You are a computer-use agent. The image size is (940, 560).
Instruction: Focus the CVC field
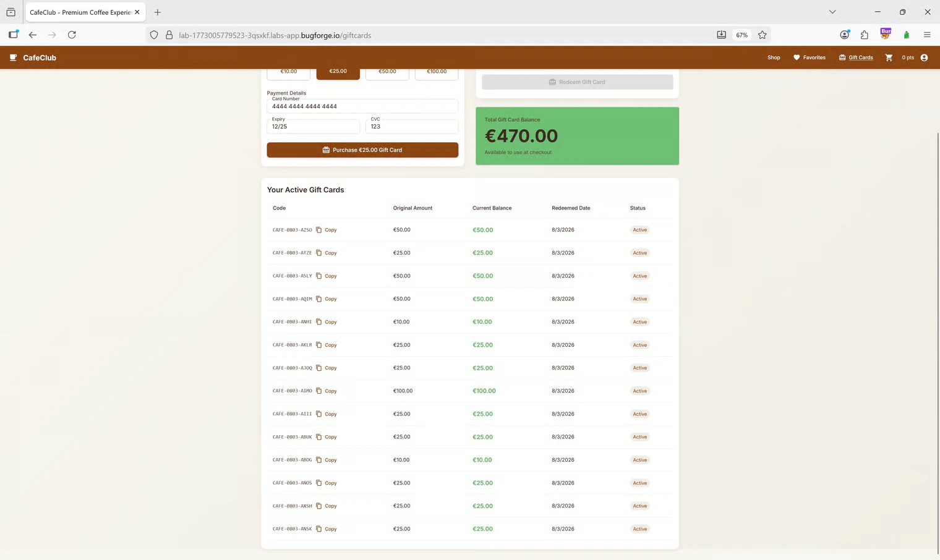click(412, 126)
